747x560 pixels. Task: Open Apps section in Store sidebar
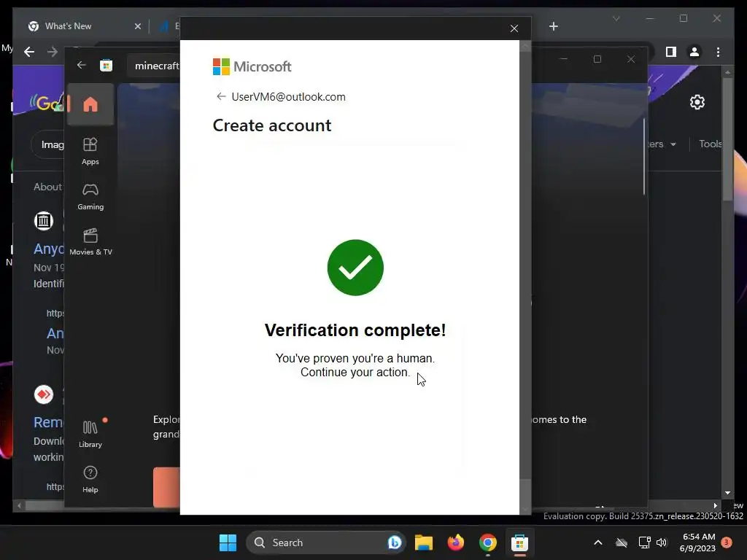(90, 151)
